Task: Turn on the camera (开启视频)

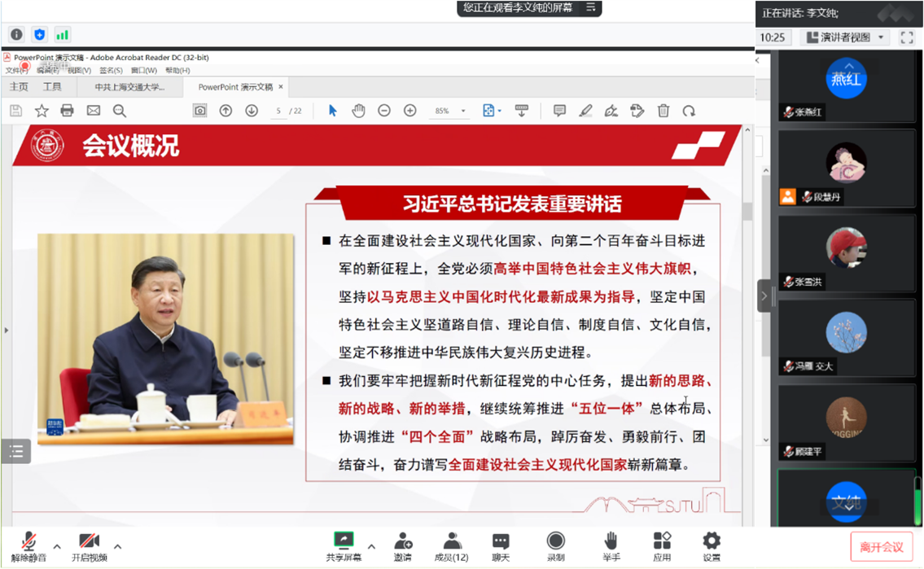Action: coord(89,545)
